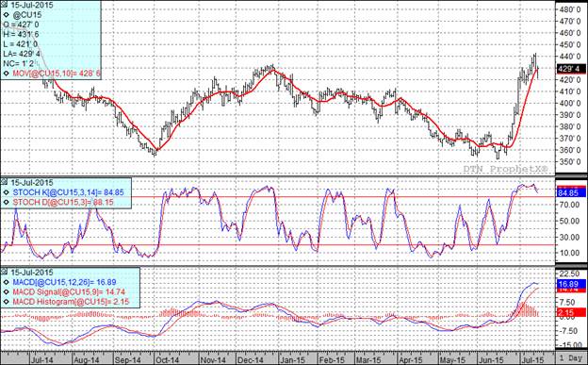Click the diamond next to MACD Signal
The image size is (588, 365).
click(x=7, y=292)
